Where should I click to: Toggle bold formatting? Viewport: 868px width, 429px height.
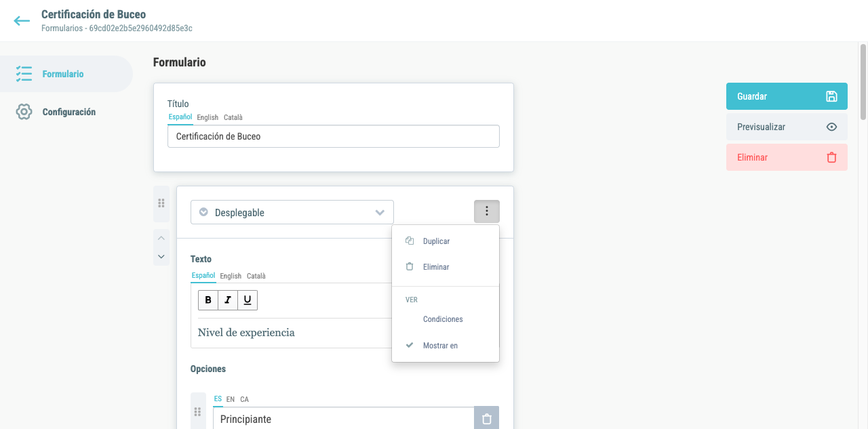(208, 300)
